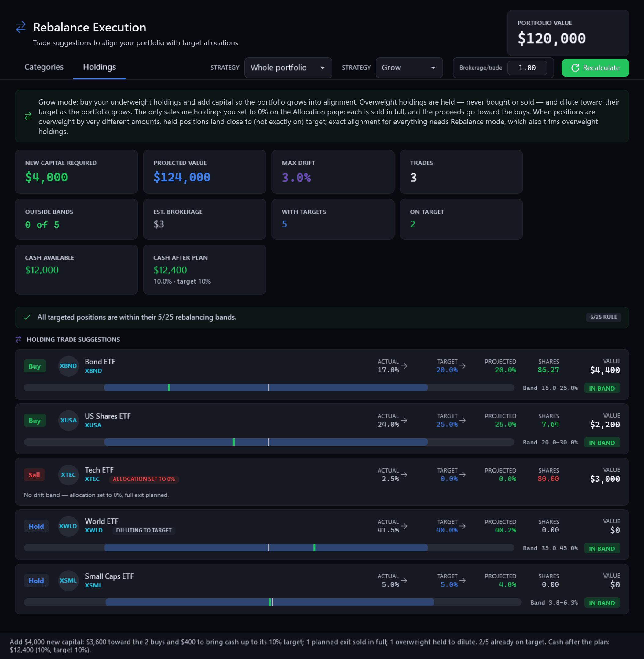
Task: Click the XWLD ticker circle icon
Action: (68, 526)
